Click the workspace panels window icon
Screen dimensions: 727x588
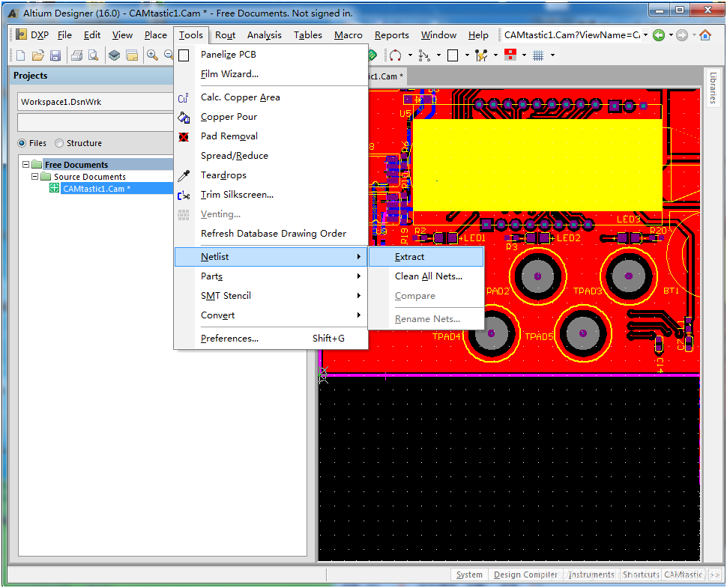coord(132,55)
